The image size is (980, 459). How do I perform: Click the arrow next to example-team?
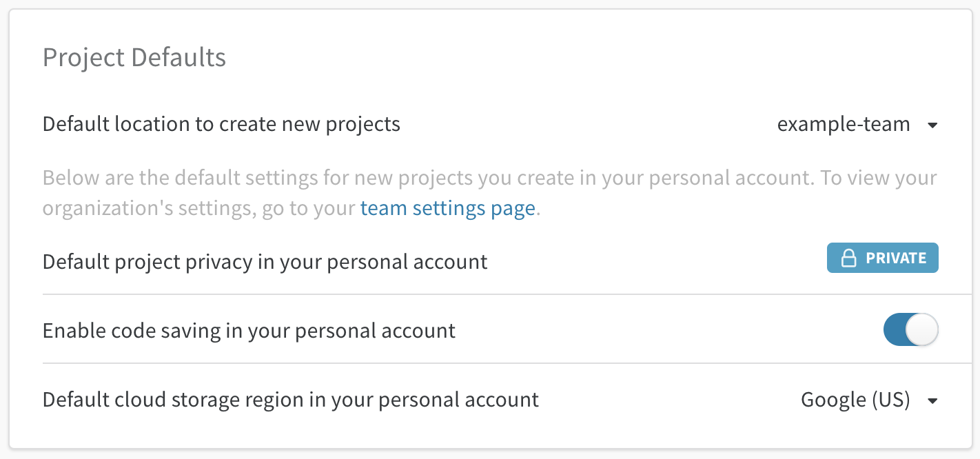pyautogui.click(x=932, y=125)
